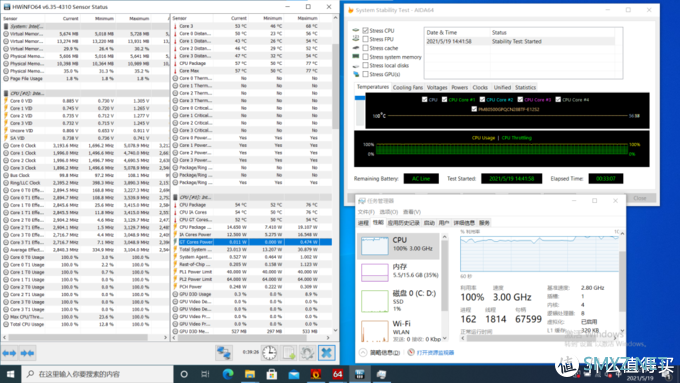Image resolution: width=680 pixels, height=383 pixels.
Task: Open Task View on the taskbar
Action: [205, 374]
